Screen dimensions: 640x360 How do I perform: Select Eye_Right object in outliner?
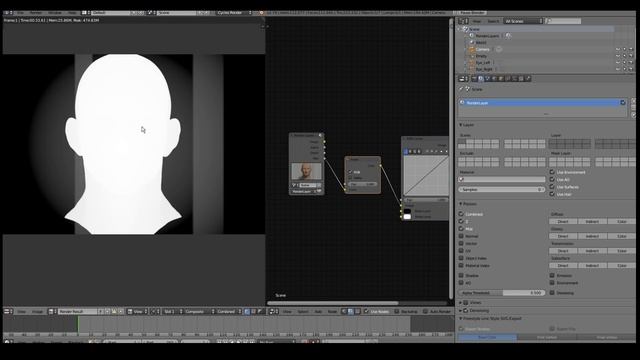(484, 69)
